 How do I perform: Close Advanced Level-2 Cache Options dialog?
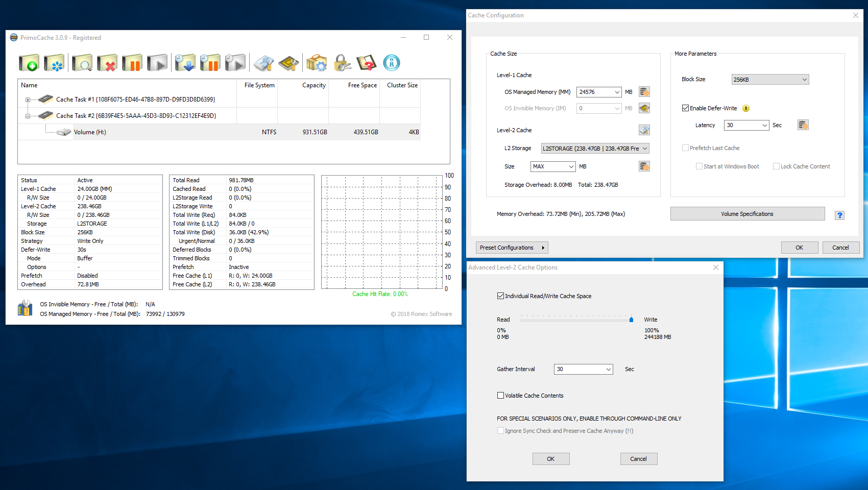(x=716, y=267)
